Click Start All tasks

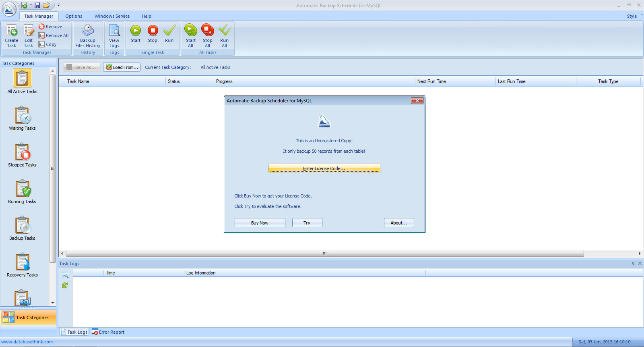(x=191, y=35)
